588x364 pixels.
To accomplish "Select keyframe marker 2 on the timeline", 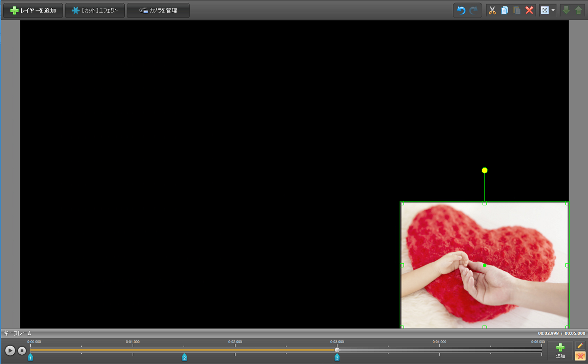I will click(184, 358).
